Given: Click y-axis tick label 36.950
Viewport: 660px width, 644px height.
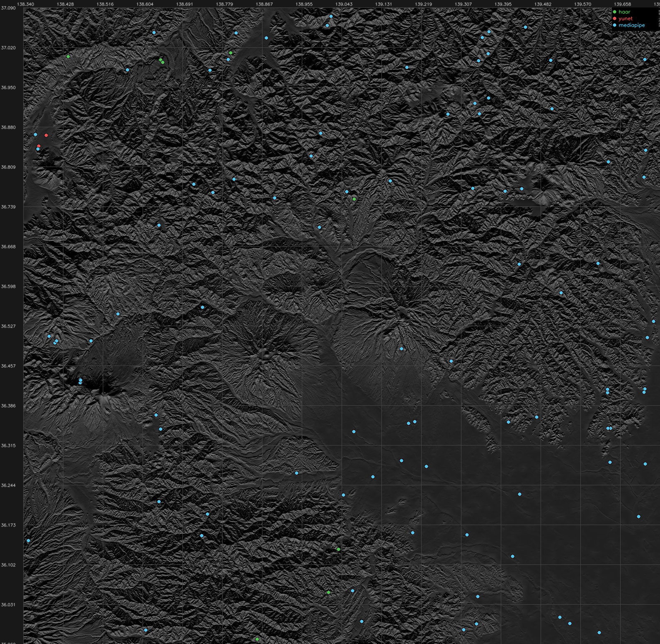Looking at the screenshot, I should (8, 87).
